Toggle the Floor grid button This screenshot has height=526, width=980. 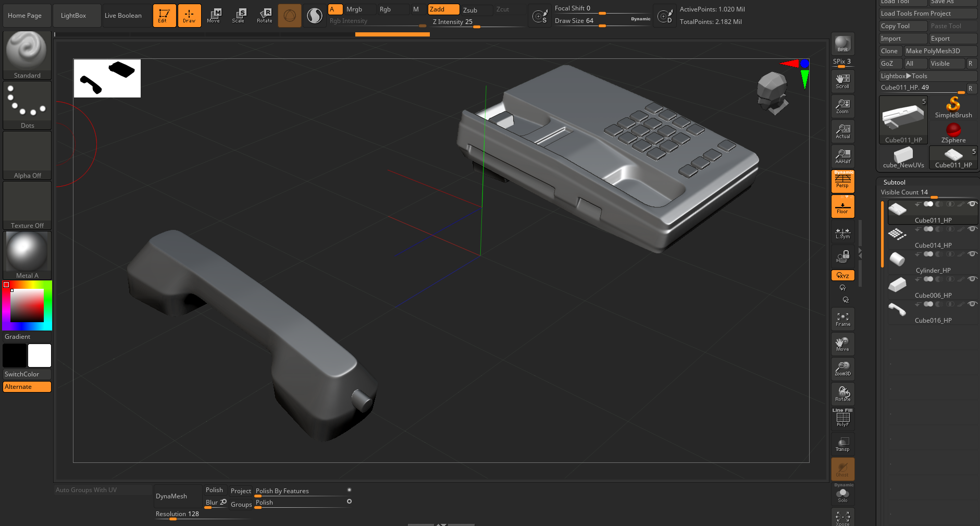(x=842, y=206)
